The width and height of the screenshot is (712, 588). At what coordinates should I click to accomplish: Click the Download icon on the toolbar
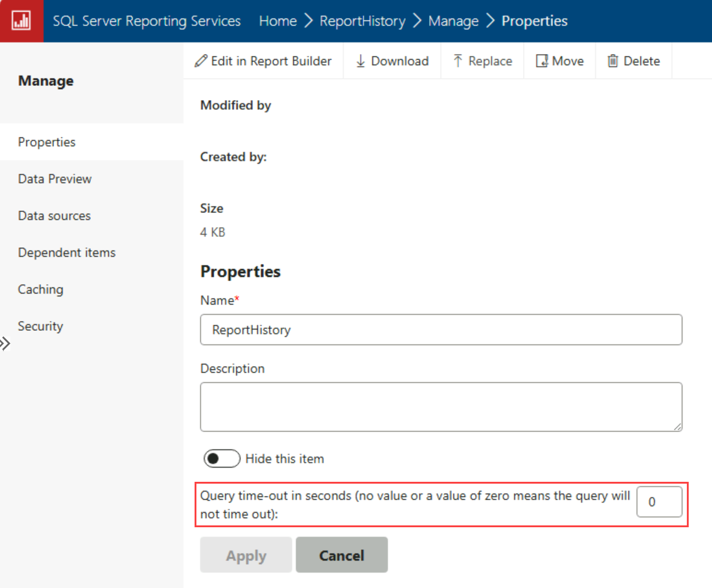[360, 61]
